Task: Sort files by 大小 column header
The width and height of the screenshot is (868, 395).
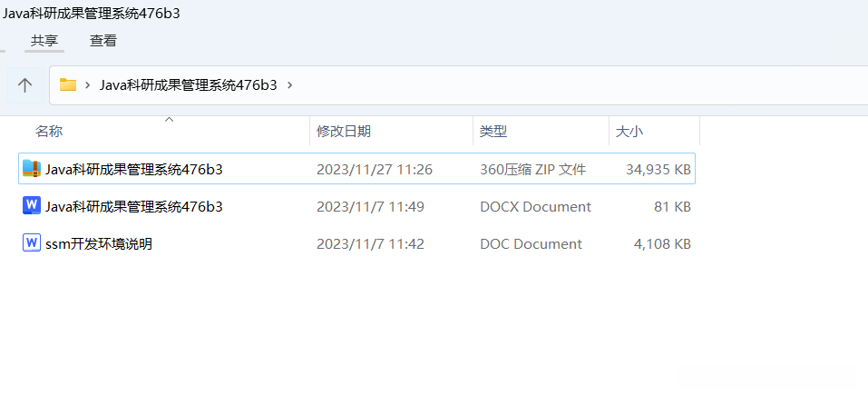Action: click(x=629, y=132)
